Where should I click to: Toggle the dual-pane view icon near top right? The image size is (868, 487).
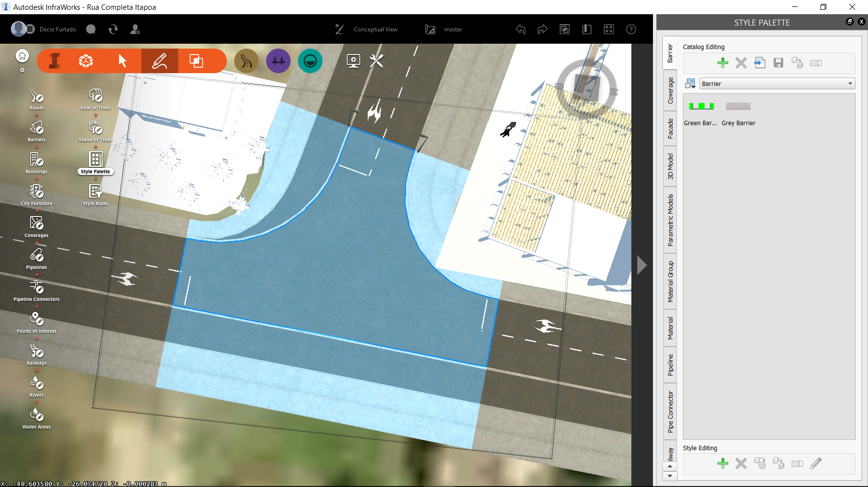(x=587, y=29)
